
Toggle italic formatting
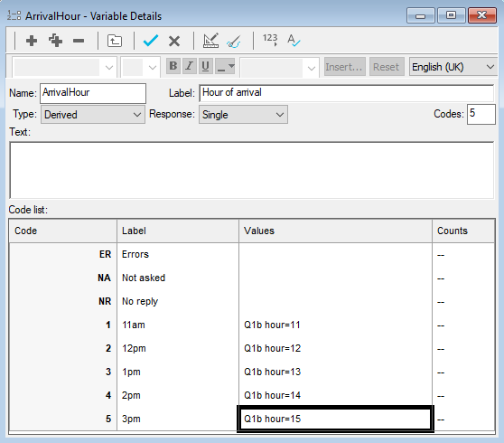click(190, 66)
